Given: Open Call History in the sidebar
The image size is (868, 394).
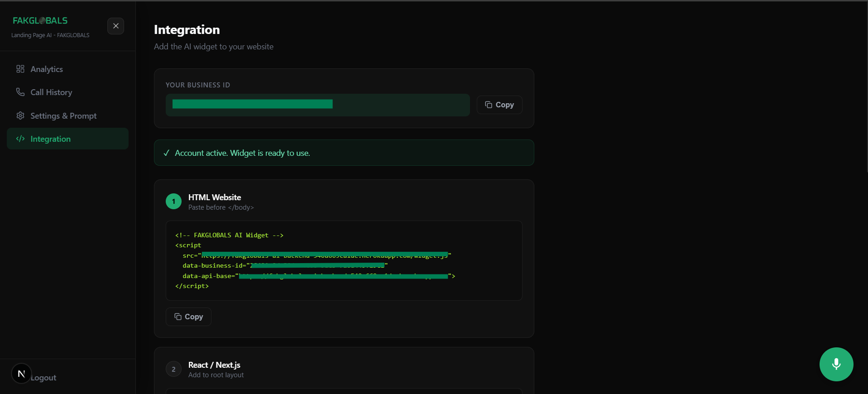Looking at the screenshot, I should point(68,92).
